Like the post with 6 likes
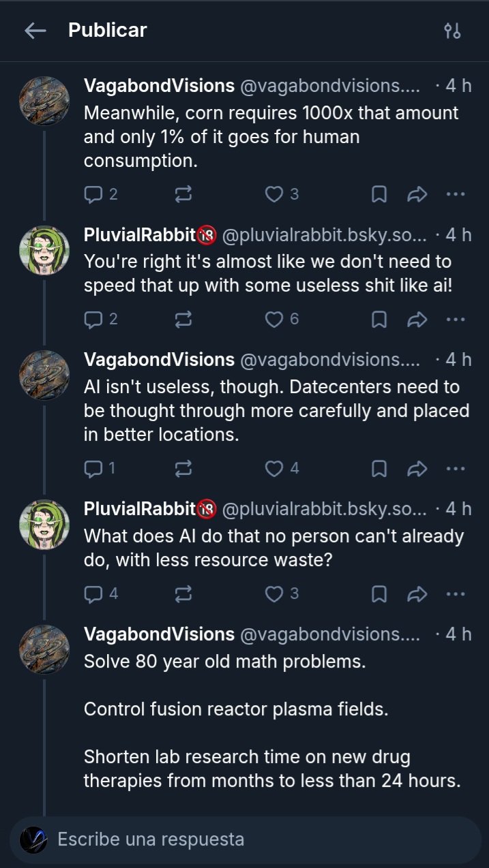Screen dimensions: 489x868 point(282,319)
